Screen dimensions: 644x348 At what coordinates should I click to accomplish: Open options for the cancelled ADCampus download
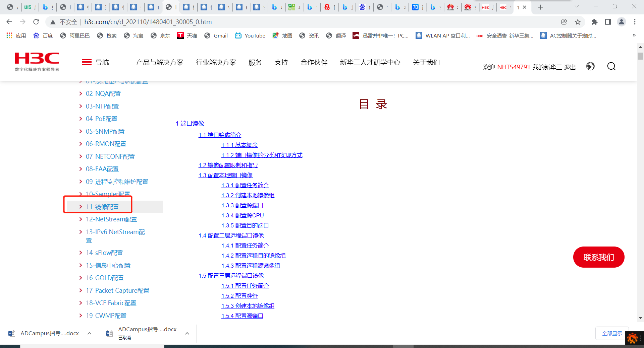(x=187, y=333)
